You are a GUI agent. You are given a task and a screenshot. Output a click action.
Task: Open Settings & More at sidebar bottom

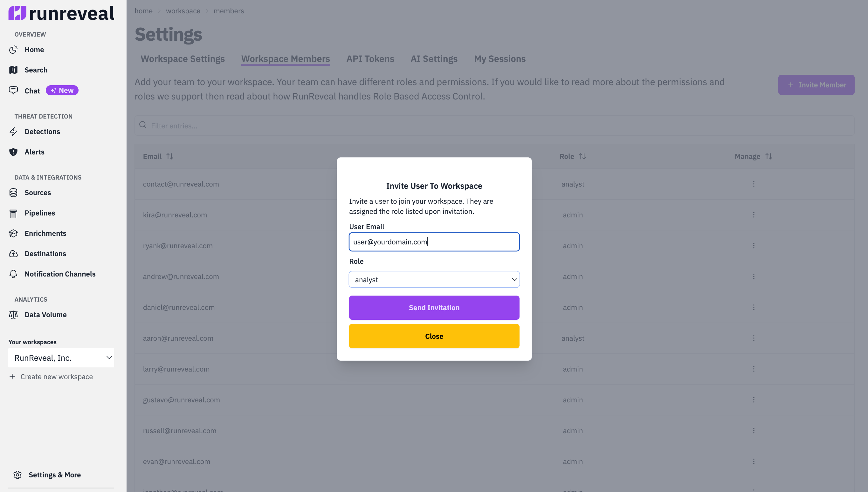pyautogui.click(x=54, y=475)
